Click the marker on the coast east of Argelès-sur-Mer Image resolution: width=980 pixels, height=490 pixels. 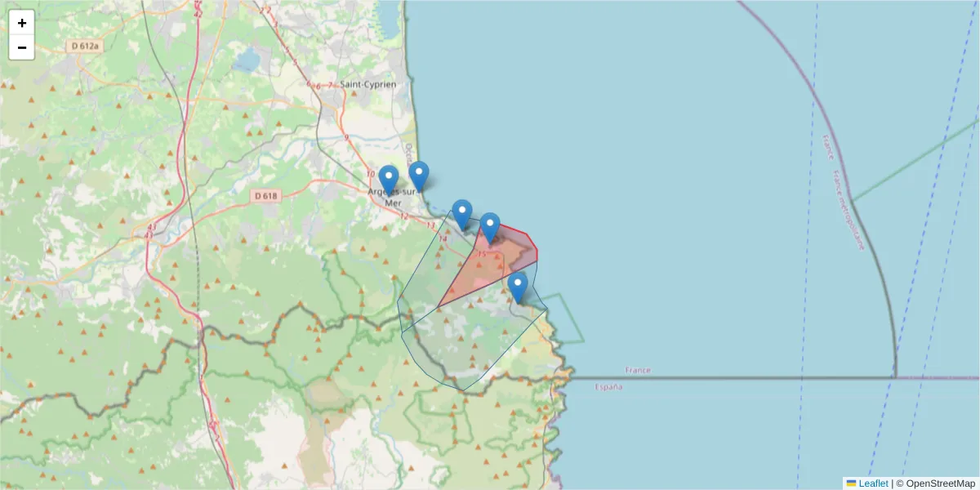tap(419, 176)
